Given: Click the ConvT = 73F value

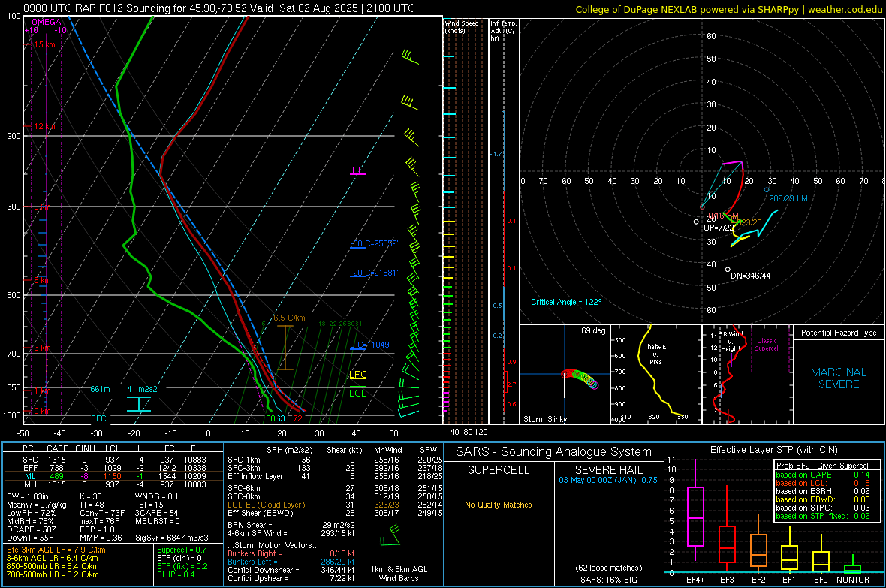Looking at the screenshot, I should [x=102, y=514].
